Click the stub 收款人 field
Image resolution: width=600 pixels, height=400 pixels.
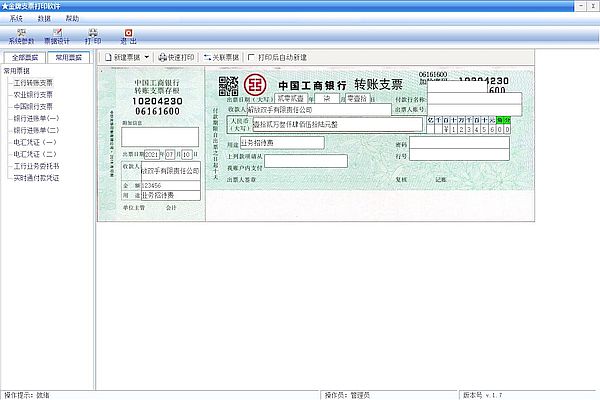click(171, 171)
